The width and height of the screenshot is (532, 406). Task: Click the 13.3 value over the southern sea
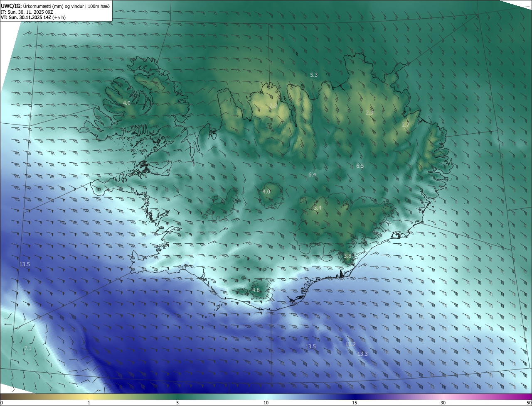pyautogui.click(x=362, y=354)
